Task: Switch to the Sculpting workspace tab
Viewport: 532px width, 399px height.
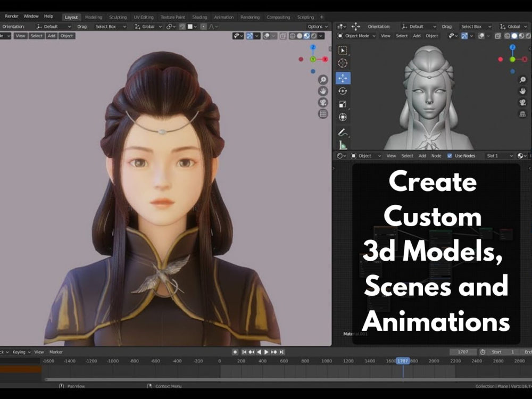Action: coord(118,17)
